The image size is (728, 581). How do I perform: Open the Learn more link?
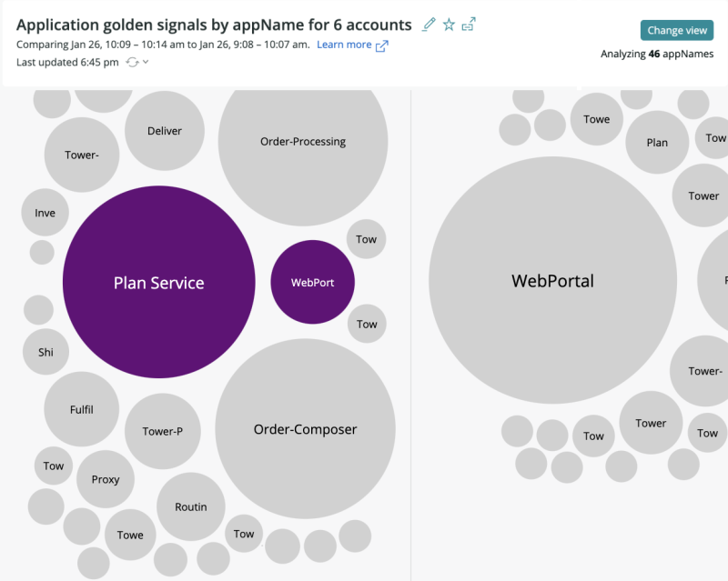pos(344,45)
